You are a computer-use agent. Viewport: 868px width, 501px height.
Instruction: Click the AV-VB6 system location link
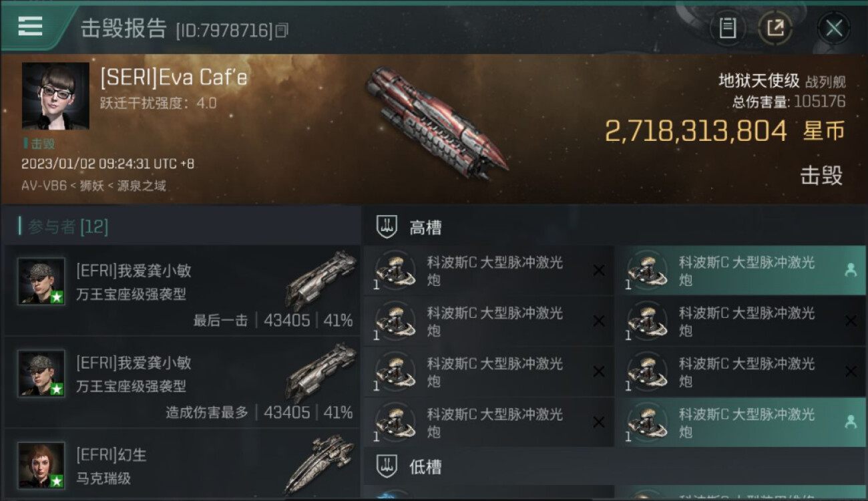[44, 186]
